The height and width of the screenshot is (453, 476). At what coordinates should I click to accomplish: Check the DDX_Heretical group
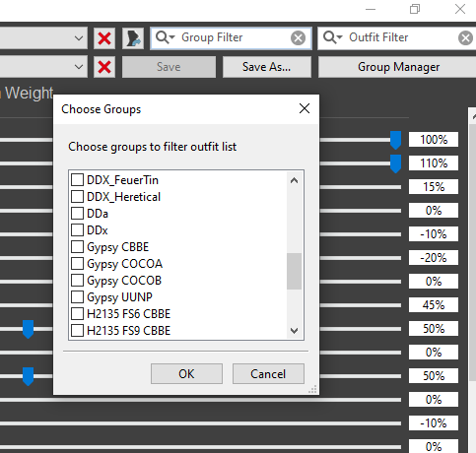(x=77, y=197)
